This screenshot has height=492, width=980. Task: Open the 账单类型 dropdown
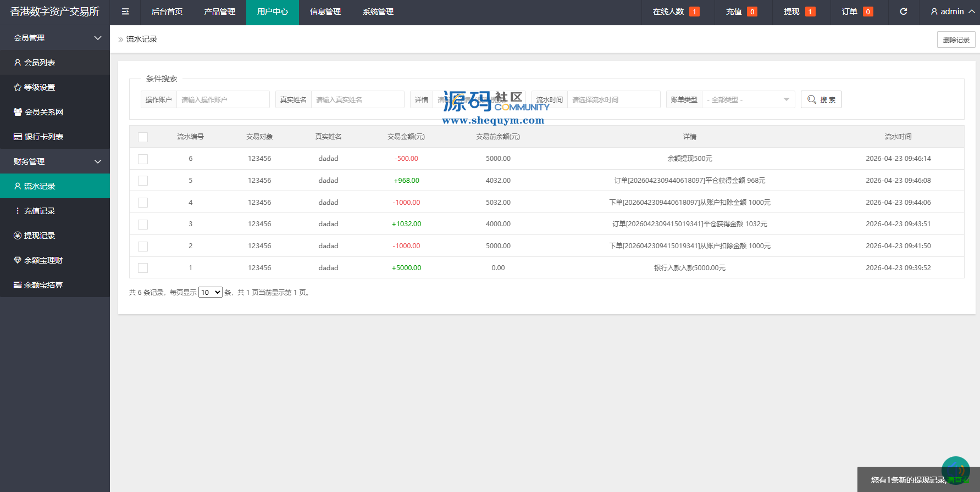point(748,99)
